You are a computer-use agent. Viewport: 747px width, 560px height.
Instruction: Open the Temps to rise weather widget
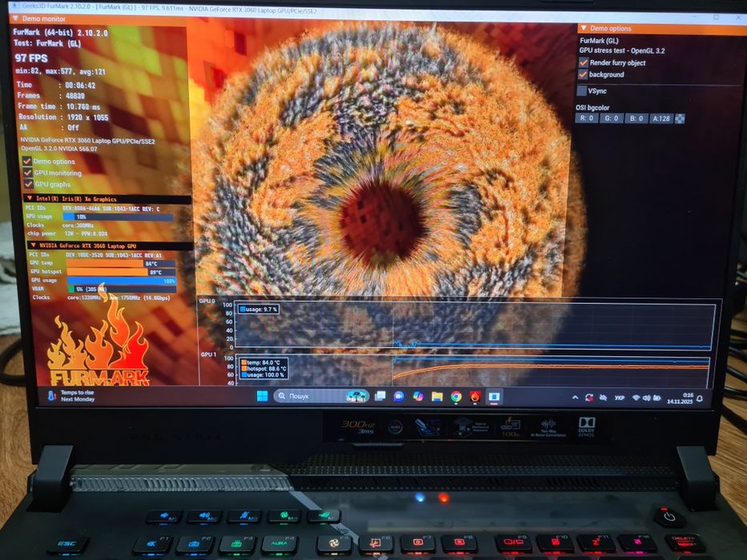coord(70,395)
